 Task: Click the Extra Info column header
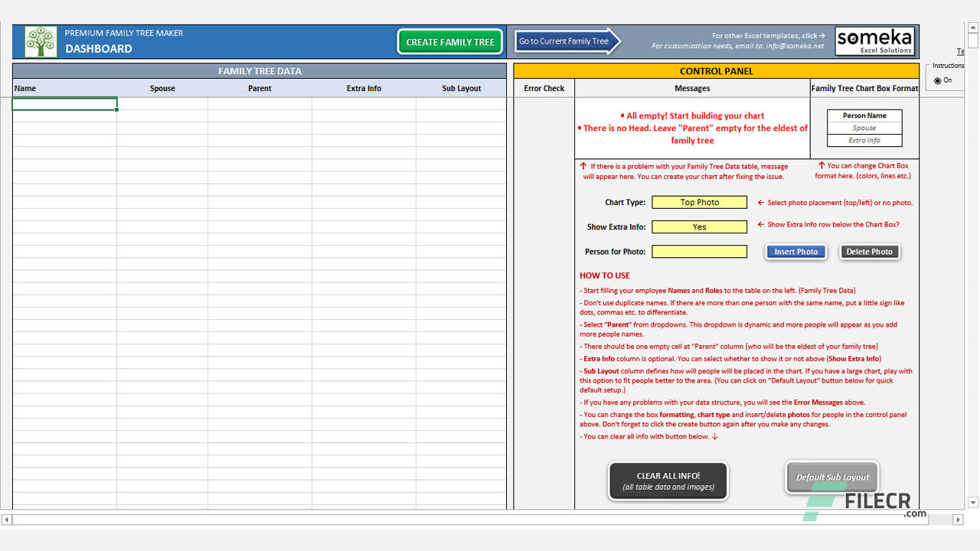tap(364, 88)
